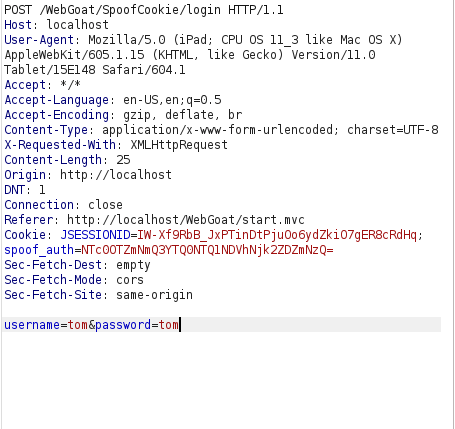
Task: Click the Content-Length value 25
Action: click(x=123, y=160)
